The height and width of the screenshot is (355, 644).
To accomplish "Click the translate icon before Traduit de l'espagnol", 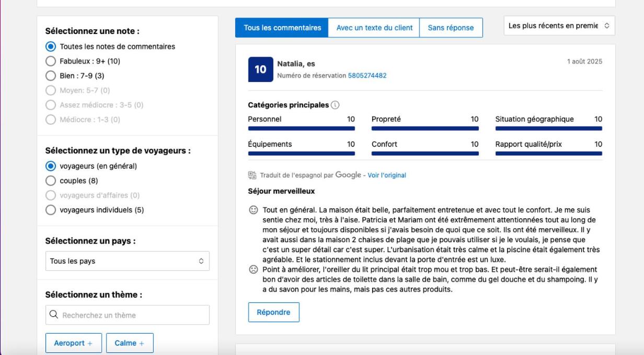I will (x=252, y=175).
